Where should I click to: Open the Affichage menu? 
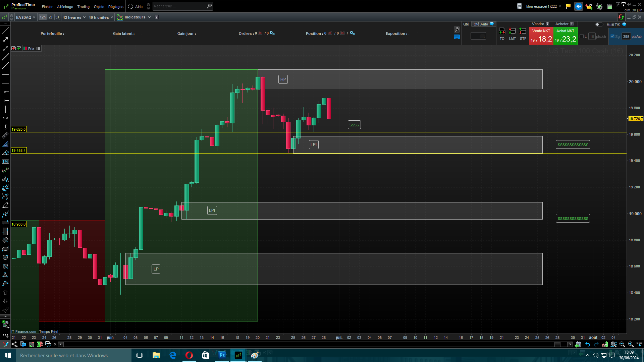[65, 6]
